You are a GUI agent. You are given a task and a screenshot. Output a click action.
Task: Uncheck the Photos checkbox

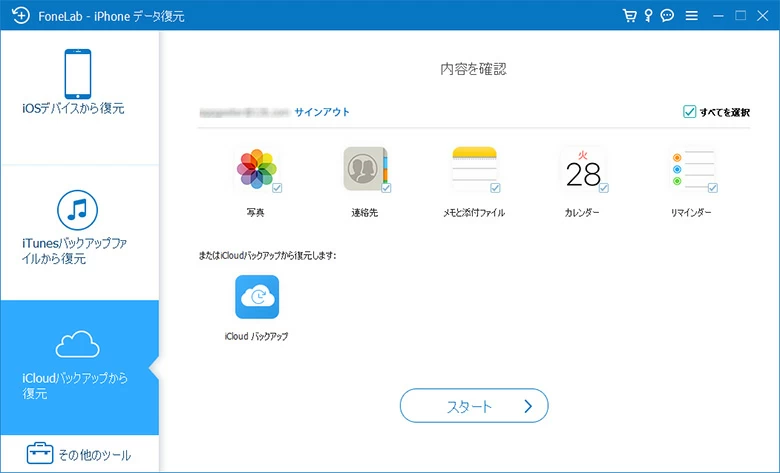point(277,187)
